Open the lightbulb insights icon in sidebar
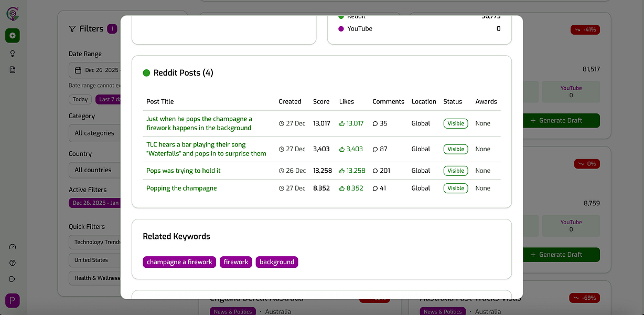The height and width of the screenshot is (315, 644). [13, 54]
